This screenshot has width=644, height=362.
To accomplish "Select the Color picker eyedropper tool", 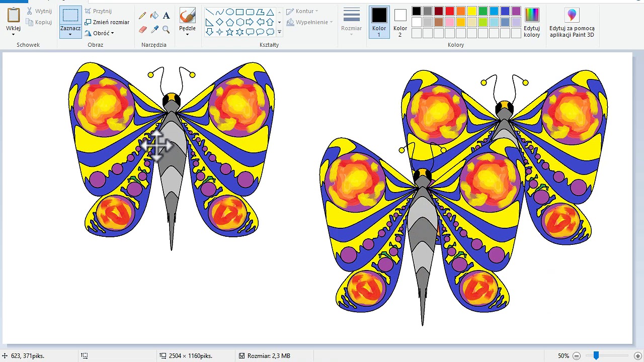I will click(154, 30).
